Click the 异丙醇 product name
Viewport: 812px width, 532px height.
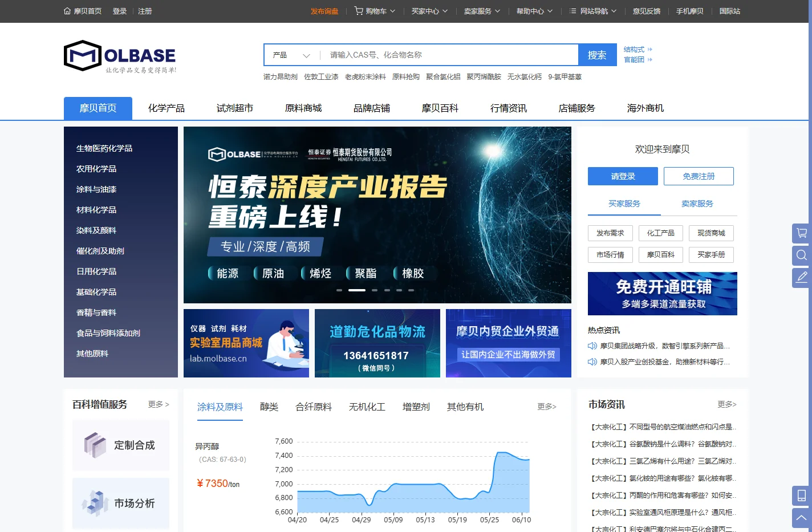coord(207,446)
